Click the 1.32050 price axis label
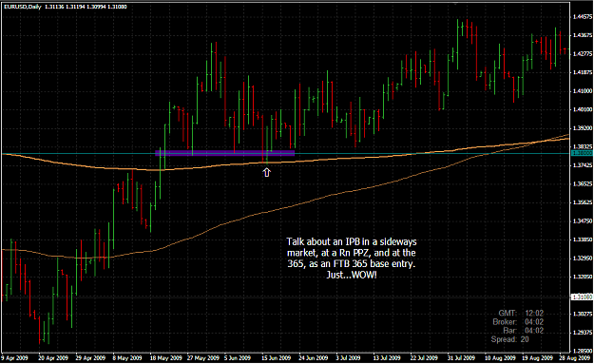 [x=583, y=277]
